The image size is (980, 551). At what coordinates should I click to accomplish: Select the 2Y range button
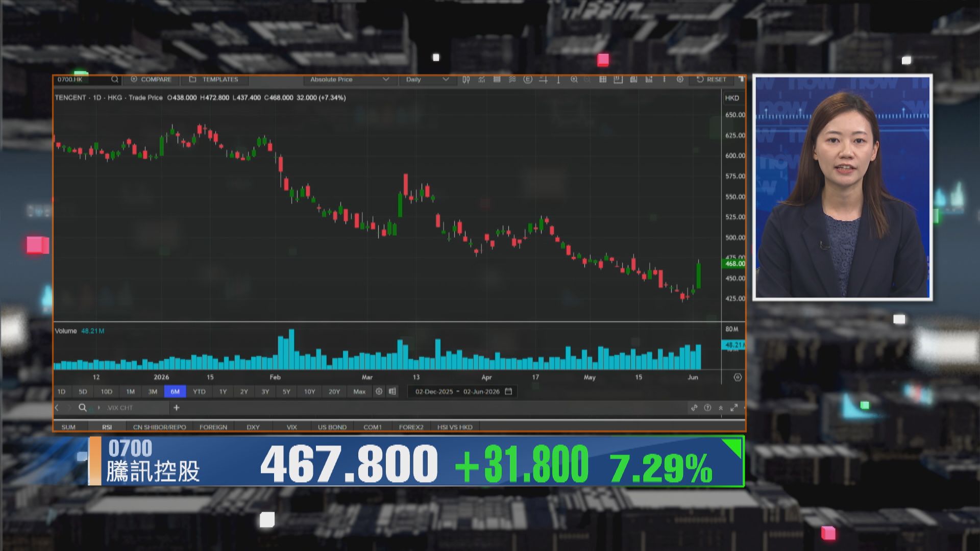pos(244,391)
